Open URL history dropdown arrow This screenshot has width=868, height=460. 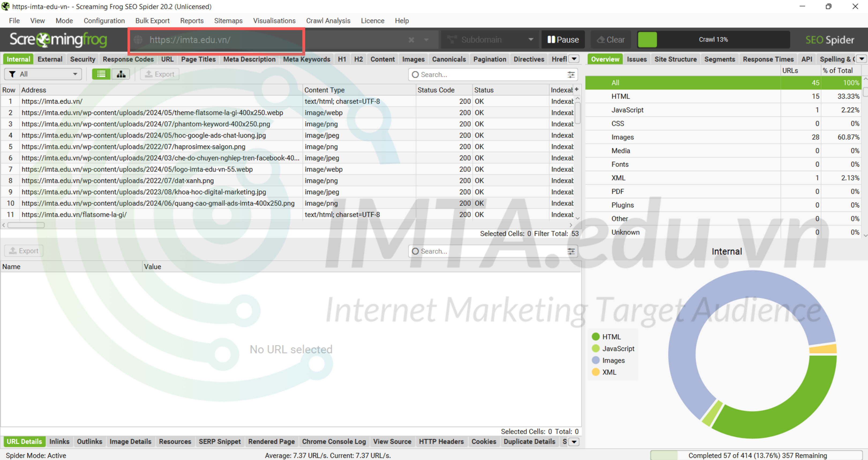point(426,40)
